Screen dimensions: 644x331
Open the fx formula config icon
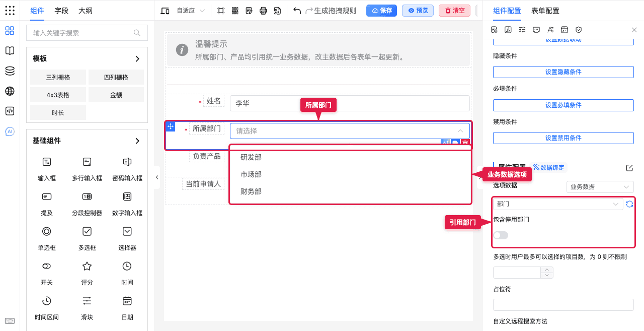point(508,30)
